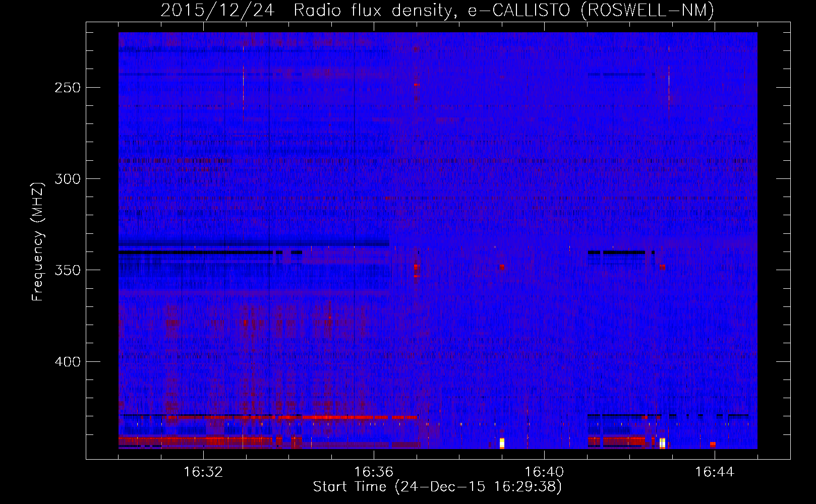Click the 16:40 time tick label

(x=544, y=472)
